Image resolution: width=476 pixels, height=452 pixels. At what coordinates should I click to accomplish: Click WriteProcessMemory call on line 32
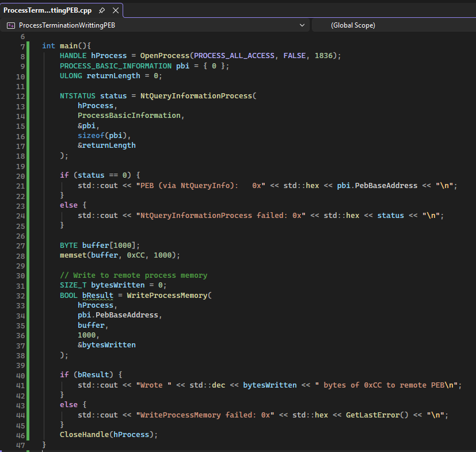[167, 296]
